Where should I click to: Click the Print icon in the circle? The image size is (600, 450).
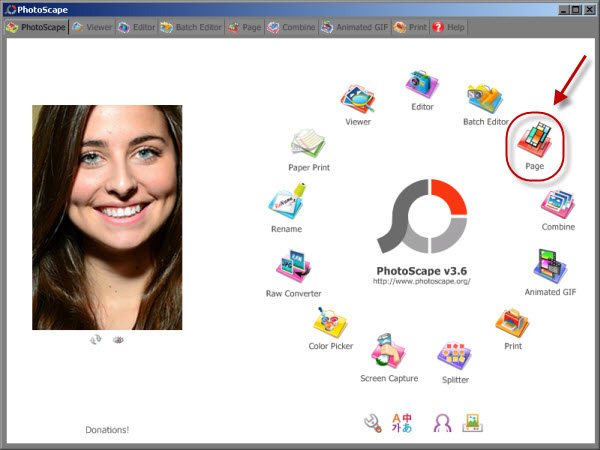(512, 323)
